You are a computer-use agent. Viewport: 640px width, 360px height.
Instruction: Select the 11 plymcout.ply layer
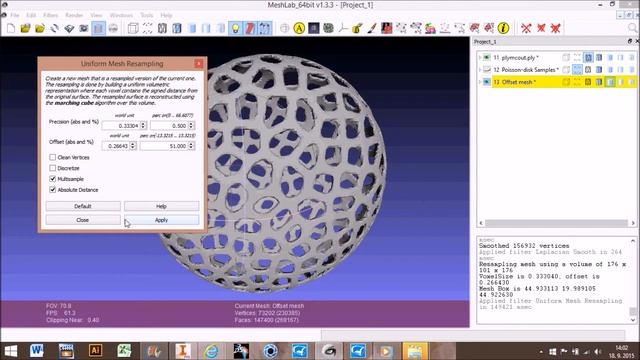tap(516, 58)
